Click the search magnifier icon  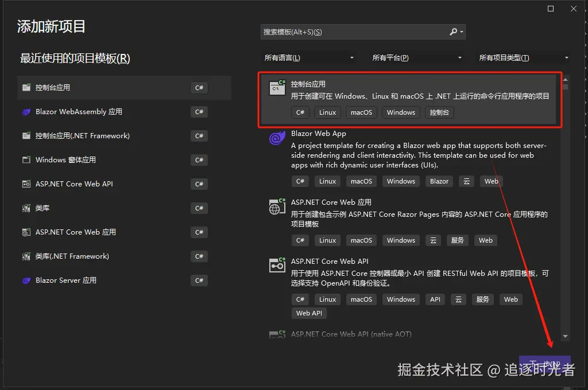click(454, 32)
